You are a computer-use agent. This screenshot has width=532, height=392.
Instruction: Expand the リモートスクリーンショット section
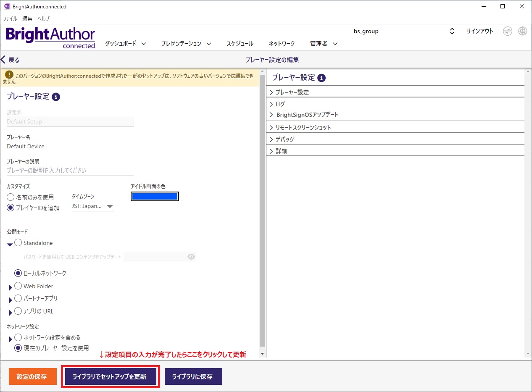pos(395,127)
